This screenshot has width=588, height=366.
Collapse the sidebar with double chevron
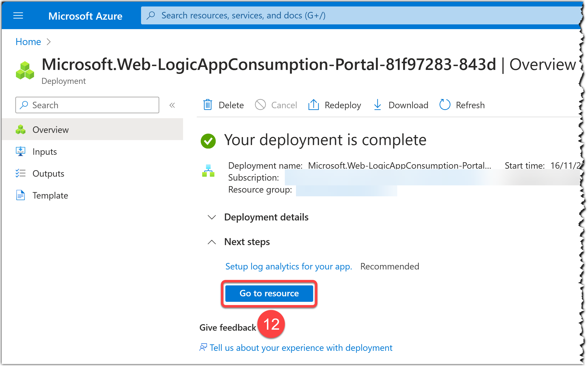coord(172,105)
